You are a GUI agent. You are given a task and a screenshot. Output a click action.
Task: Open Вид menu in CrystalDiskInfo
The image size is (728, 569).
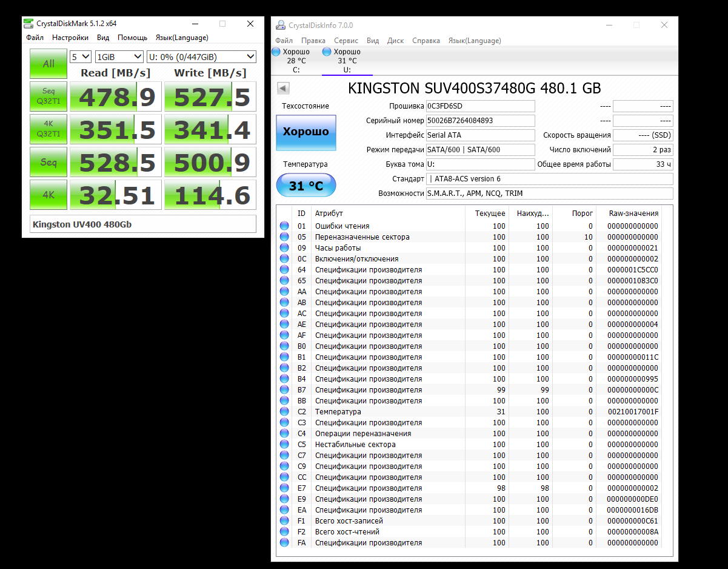pos(373,41)
